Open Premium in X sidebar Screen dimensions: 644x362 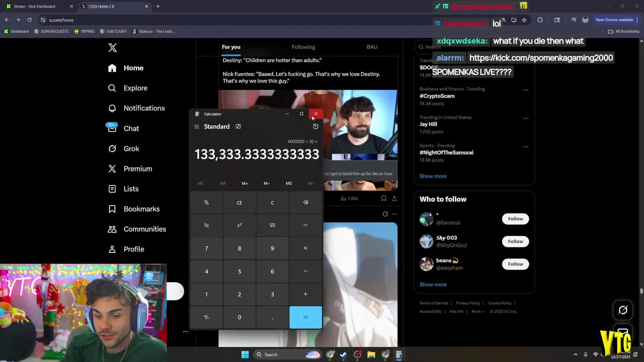(130, 168)
